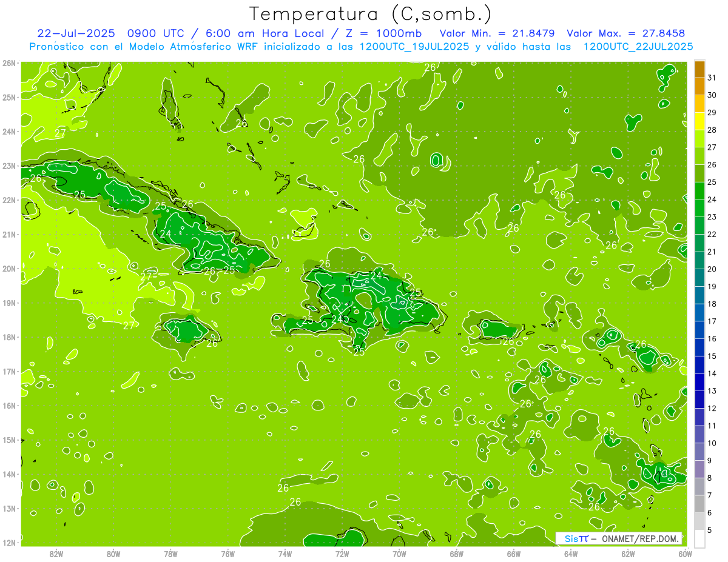The height and width of the screenshot is (562, 728).
Task: Click the color scale value 21
Action: coord(712,252)
